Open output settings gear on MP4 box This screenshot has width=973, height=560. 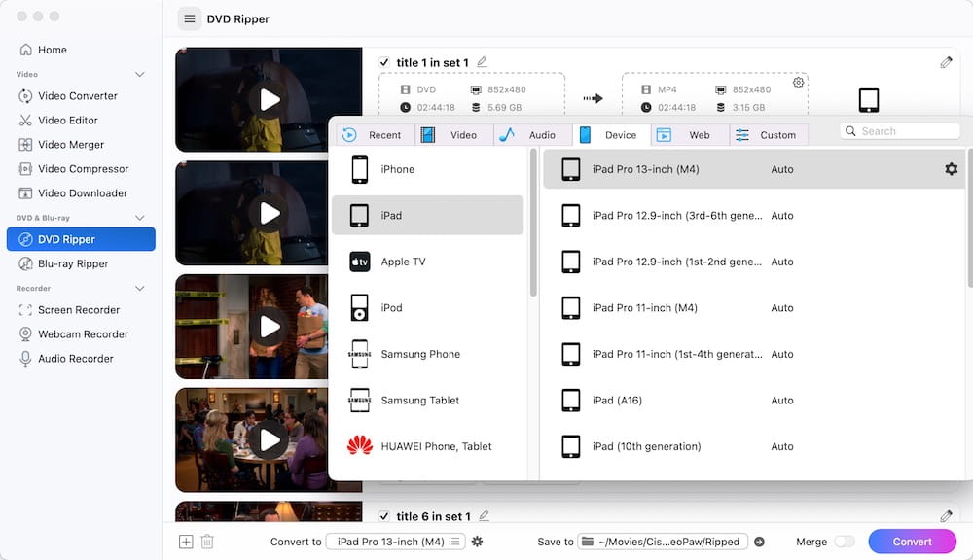point(799,83)
